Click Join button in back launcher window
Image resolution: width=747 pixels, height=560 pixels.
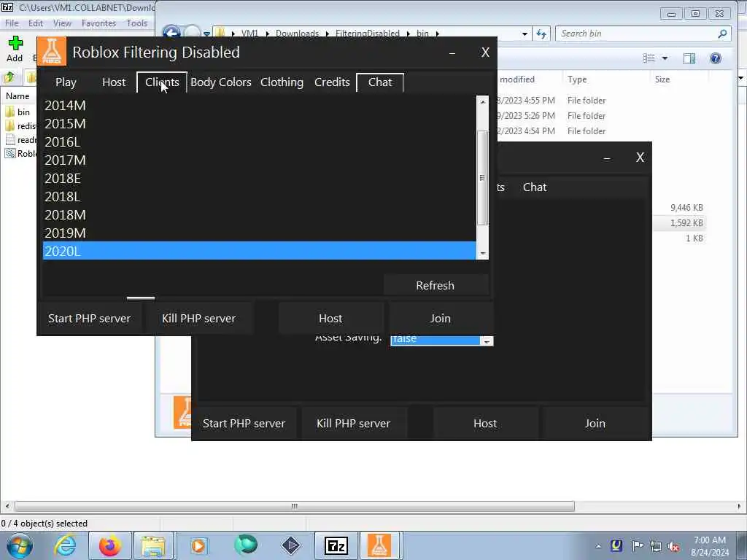tap(595, 424)
